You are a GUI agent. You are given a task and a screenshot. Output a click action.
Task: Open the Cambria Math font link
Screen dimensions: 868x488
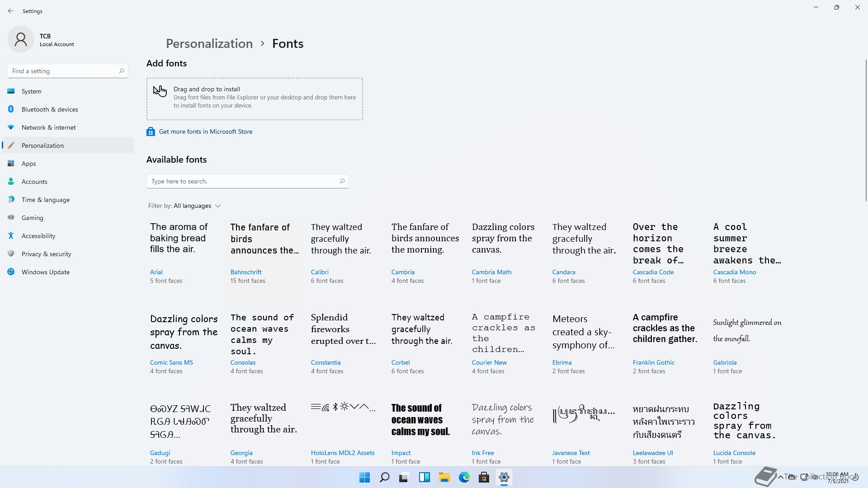click(491, 272)
